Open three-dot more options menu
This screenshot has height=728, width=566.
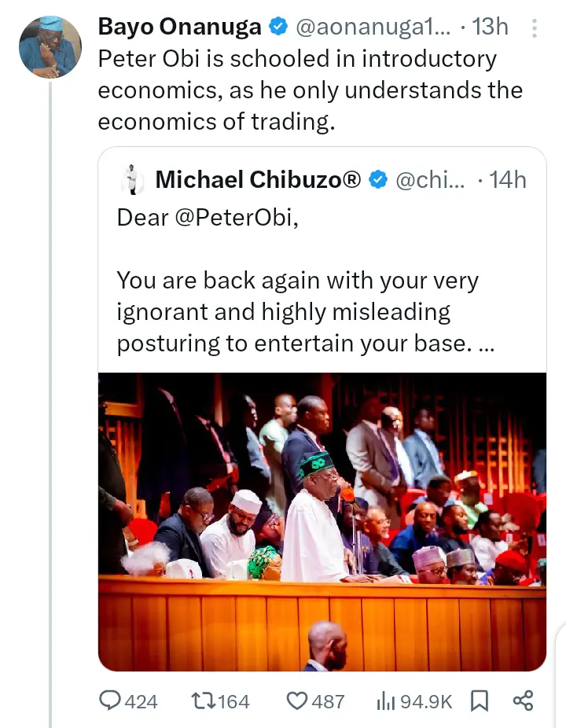pyautogui.click(x=535, y=28)
